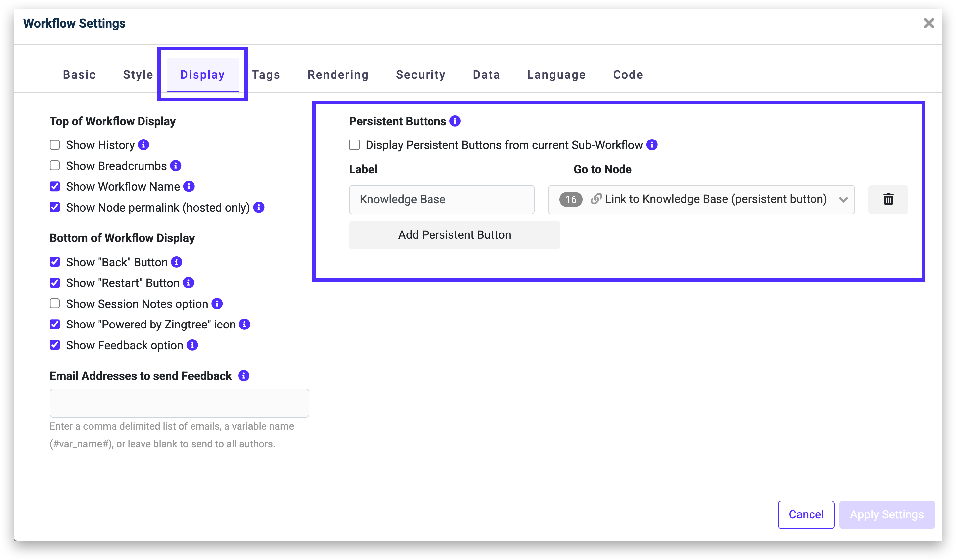Click info icon beside Show Breadcrumbs
The image size is (956, 560).
pyautogui.click(x=176, y=166)
